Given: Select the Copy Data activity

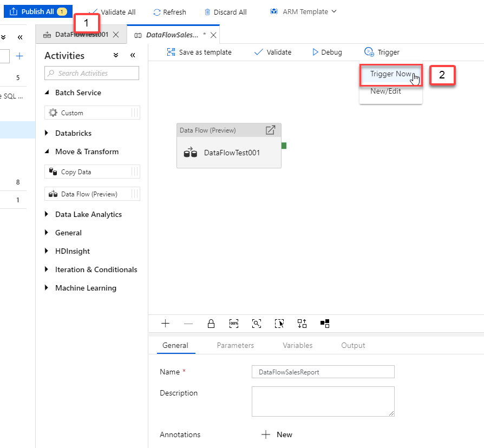Looking at the screenshot, I should (x=92, y=172).
